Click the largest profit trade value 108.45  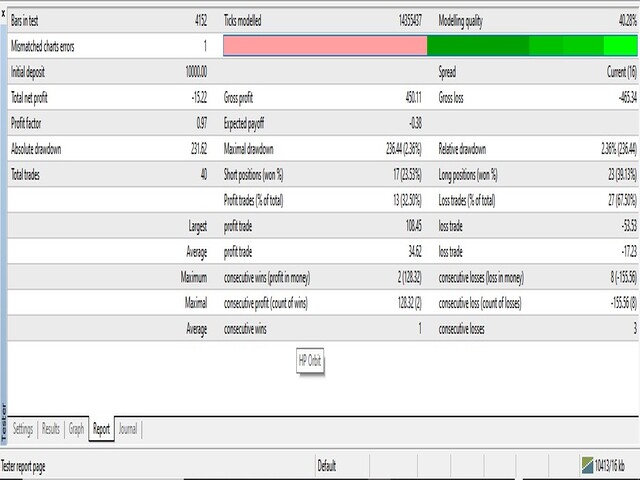point(414,226)
